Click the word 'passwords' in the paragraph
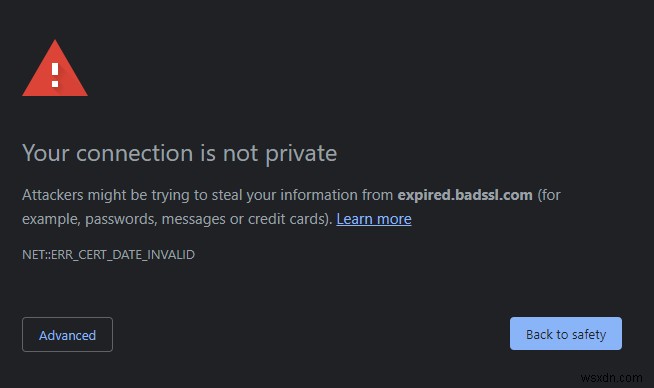This screenshot has width=654, height=388. (121, 219)
